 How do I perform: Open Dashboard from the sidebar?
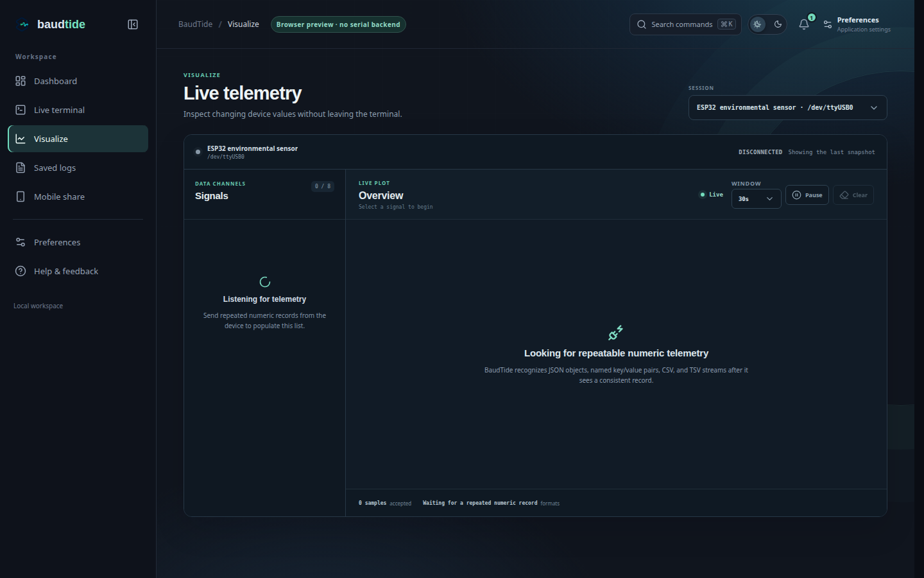tap(78, 81)
